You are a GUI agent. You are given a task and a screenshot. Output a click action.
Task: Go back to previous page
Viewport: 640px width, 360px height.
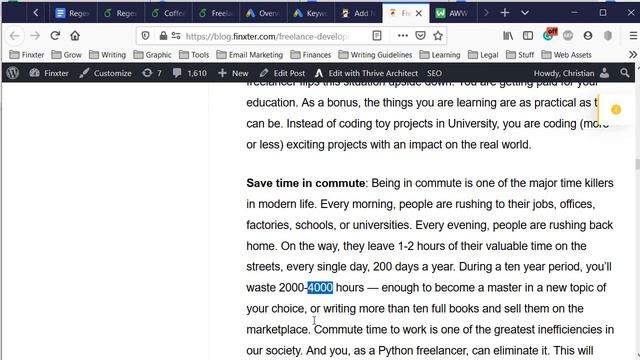[x=15, y=36]
